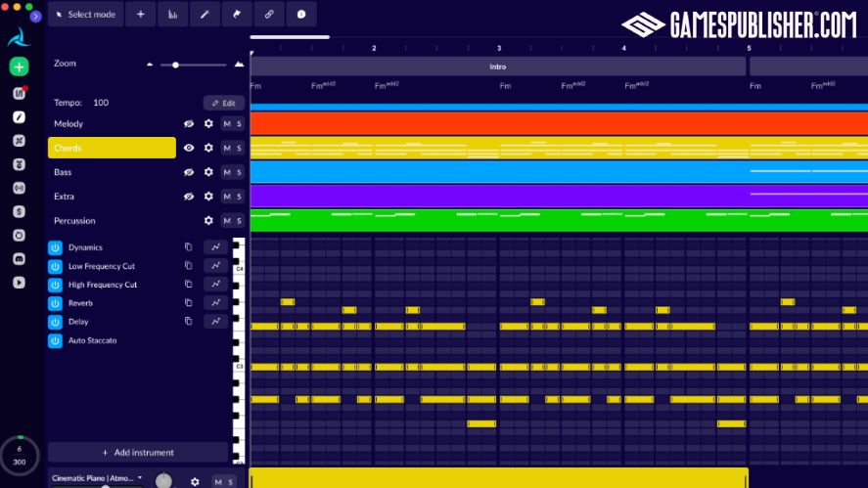Open the Discord icon in sidebar
This screenshot has height=488, width=868.
point(19,259)
